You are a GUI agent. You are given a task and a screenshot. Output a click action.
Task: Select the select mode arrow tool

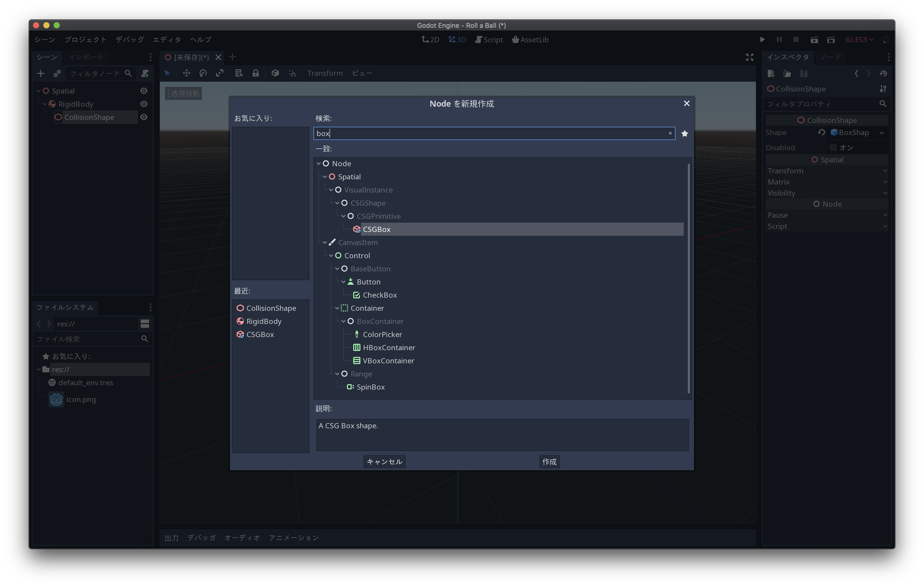167,73
